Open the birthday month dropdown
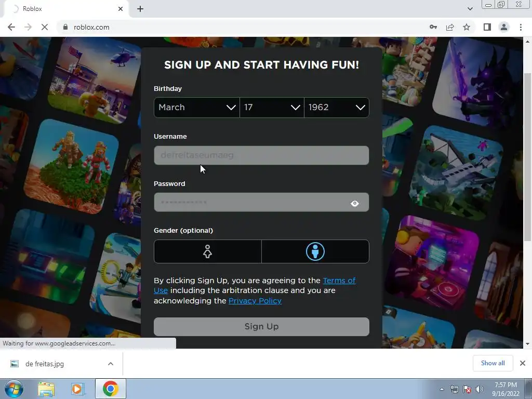 click(x=197, y=107)
